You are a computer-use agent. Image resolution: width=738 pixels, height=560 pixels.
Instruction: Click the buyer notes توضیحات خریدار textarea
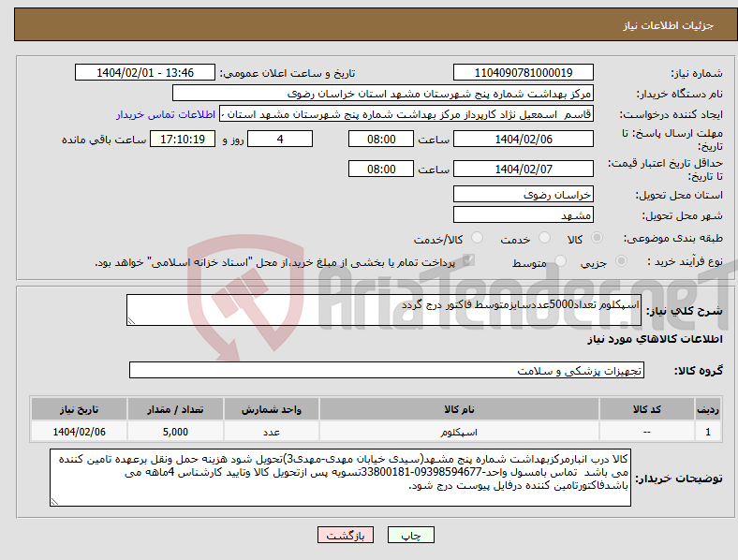click(340, 478)
